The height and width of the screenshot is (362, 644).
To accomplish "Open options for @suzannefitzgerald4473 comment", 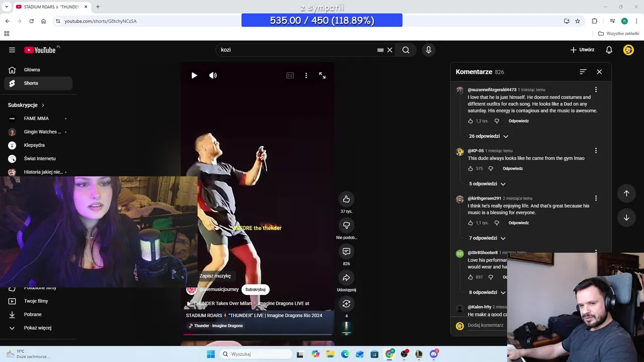I will point(596,90).
